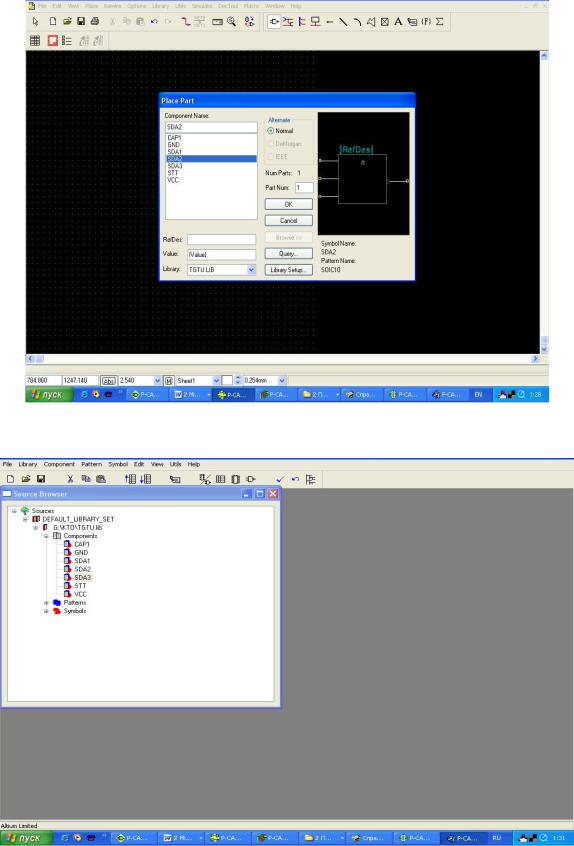Click the Copy icon in Library Executive toolbar
The width and height of the screenshot is (574, 846).
86,479
